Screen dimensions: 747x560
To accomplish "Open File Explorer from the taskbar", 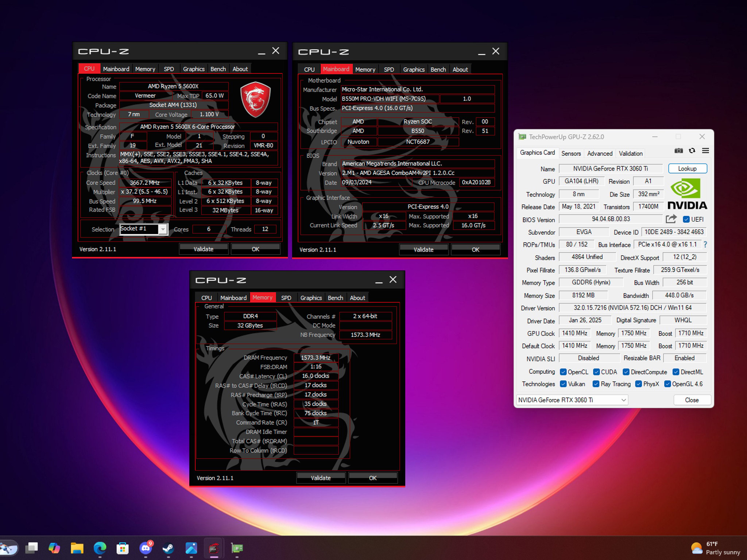I will (77, 548).
